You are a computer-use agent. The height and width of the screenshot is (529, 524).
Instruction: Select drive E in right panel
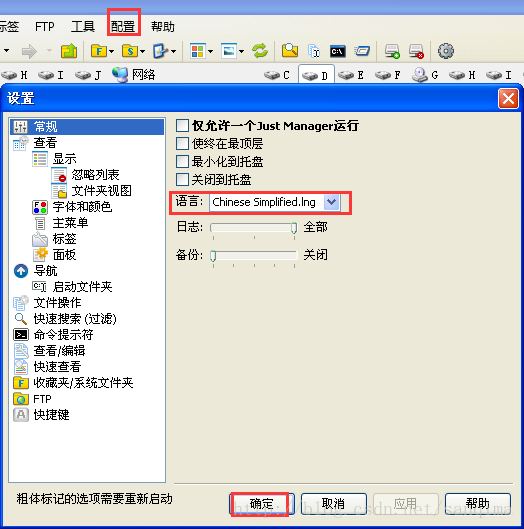[x=351, y=75]
